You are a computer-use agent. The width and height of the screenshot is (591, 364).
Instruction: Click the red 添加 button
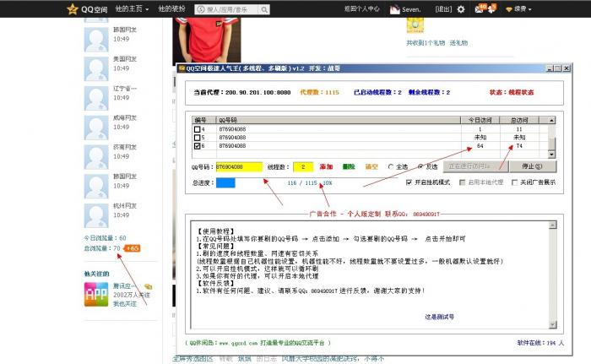pyautogui.click(x=326, y=166)
